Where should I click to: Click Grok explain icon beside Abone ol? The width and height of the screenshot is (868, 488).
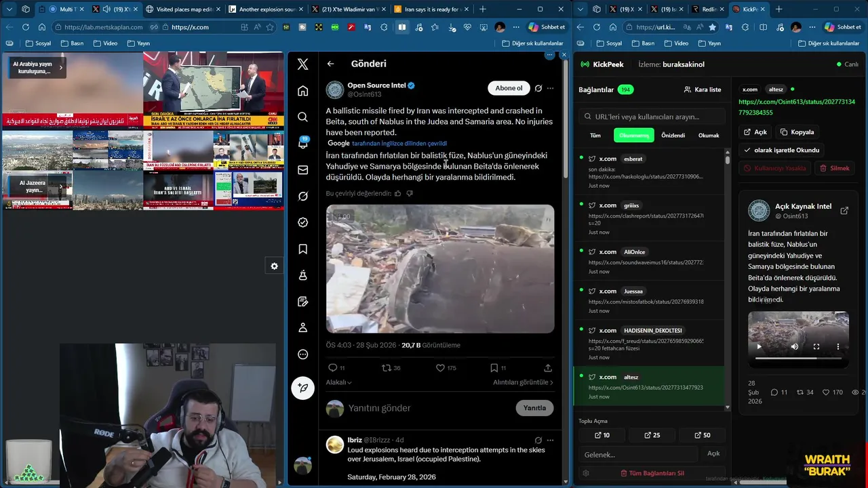(538, 88)
